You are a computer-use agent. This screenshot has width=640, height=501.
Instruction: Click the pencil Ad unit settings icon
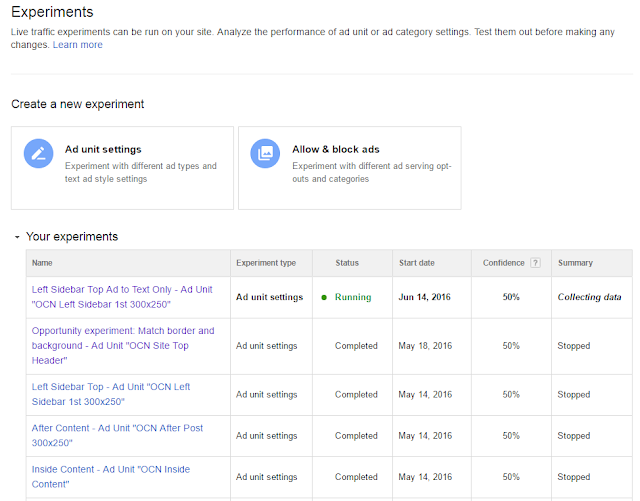(x=38, y=153)
